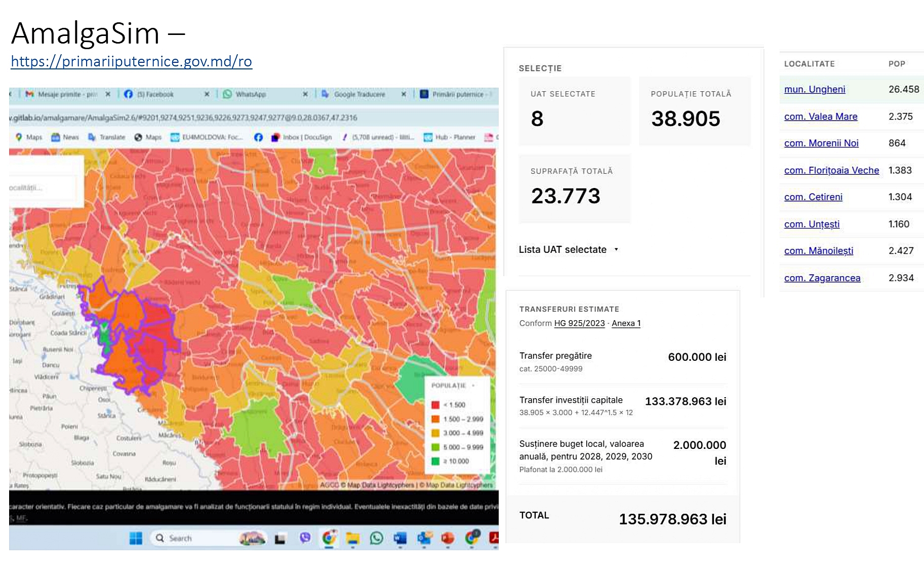Switch to the Facebook browser tab
924x570 pixels.
point(154,94)
